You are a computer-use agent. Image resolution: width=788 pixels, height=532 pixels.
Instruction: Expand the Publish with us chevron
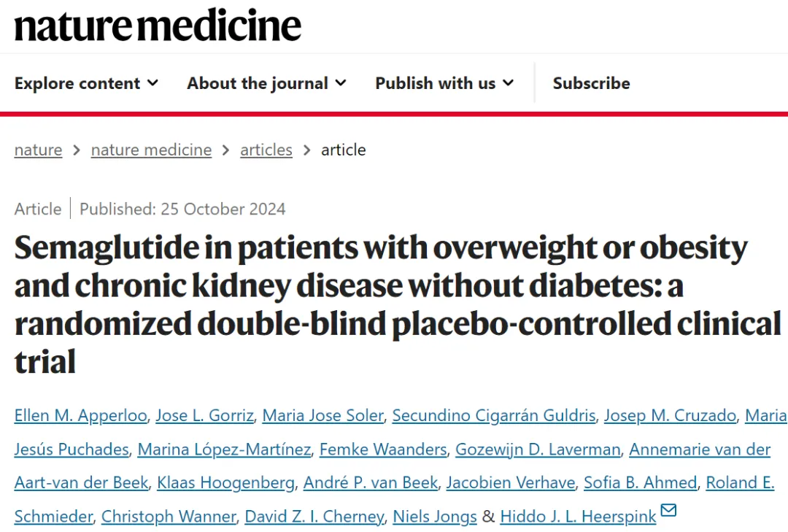pyautogui.click(x=508, y=83)
